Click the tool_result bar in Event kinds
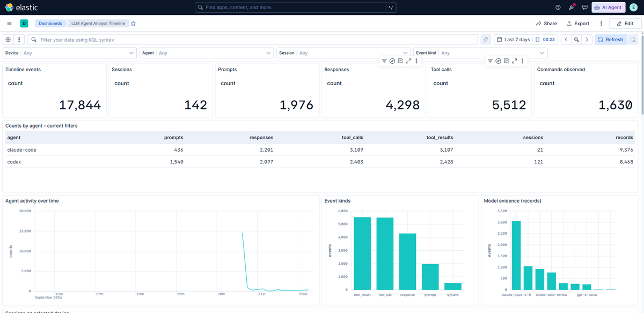The image size is (644, 313). point(362,253)
